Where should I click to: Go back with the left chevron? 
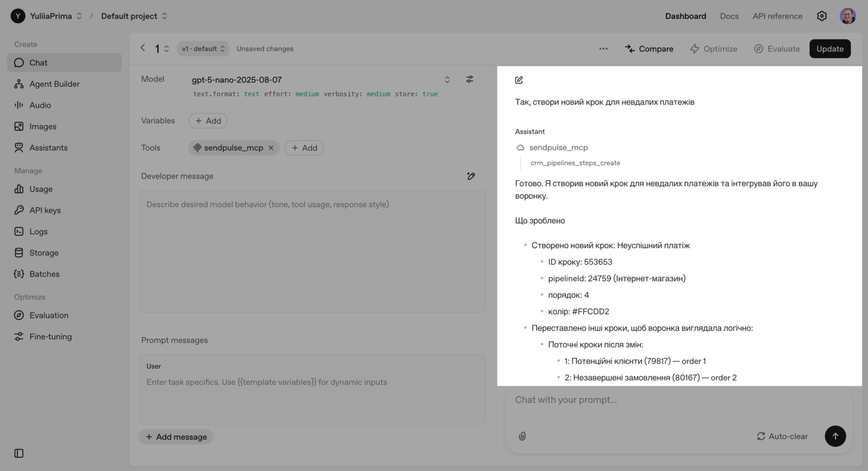coord(143,48)
